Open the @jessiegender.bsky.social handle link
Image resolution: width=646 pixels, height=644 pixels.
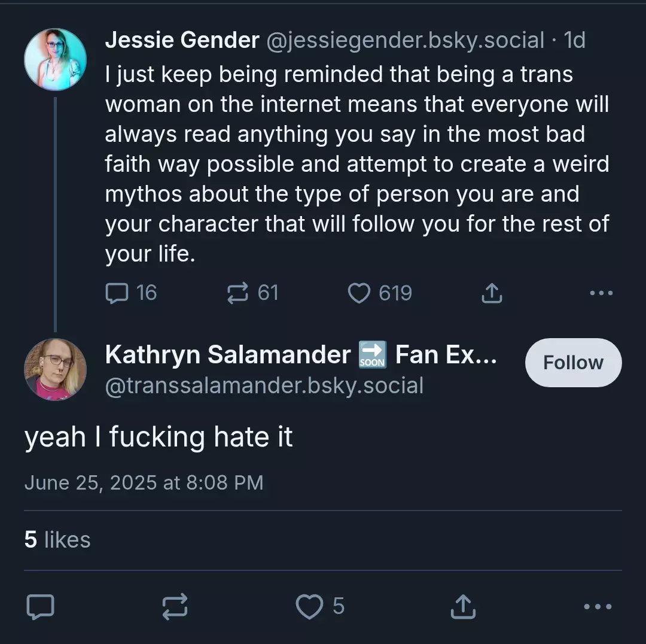(x=406, y=41)
